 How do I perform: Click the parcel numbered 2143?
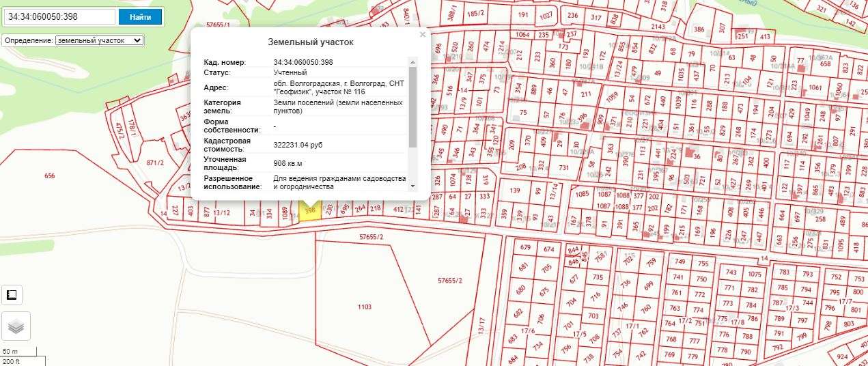658,27
